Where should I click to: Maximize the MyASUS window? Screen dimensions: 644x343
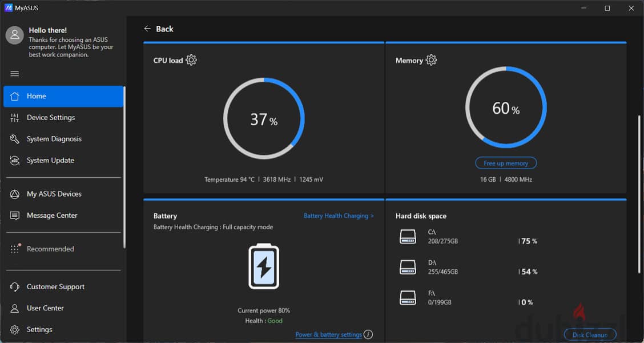point(607,8)
